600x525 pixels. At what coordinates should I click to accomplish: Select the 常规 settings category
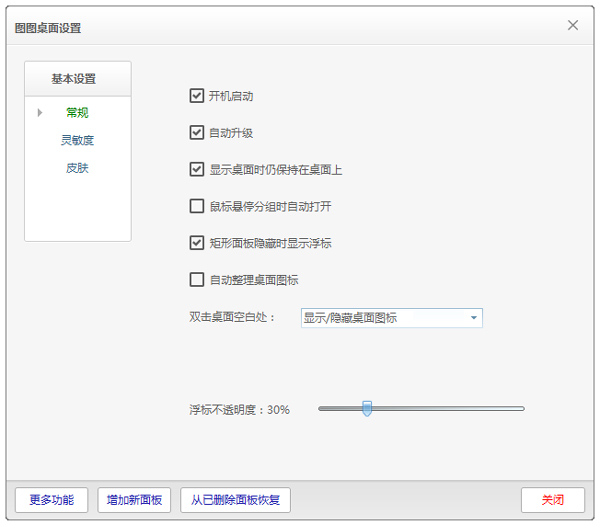[x=77, y=112]
